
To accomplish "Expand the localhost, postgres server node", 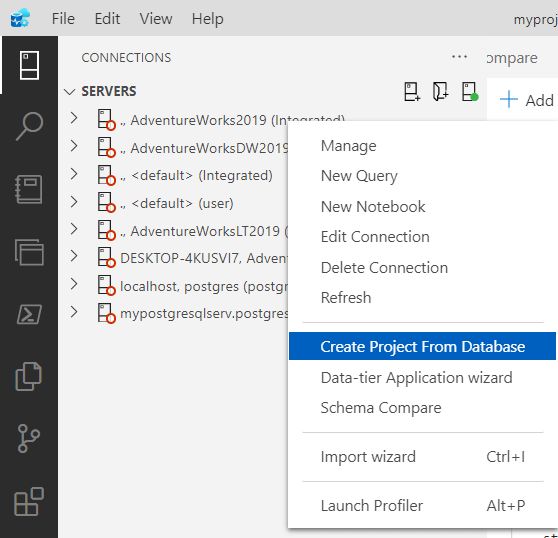I will [74, 284].
